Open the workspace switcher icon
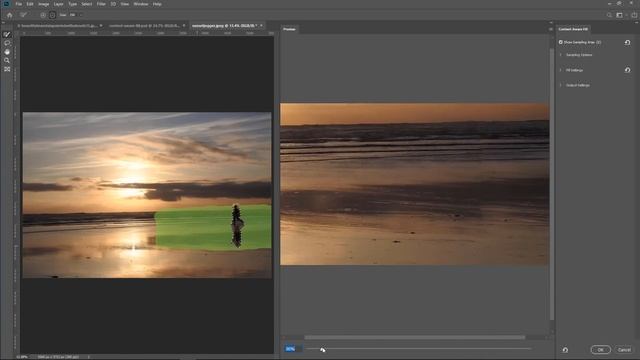640x360 pixels. pyautogui.click(x=620, y=15)
